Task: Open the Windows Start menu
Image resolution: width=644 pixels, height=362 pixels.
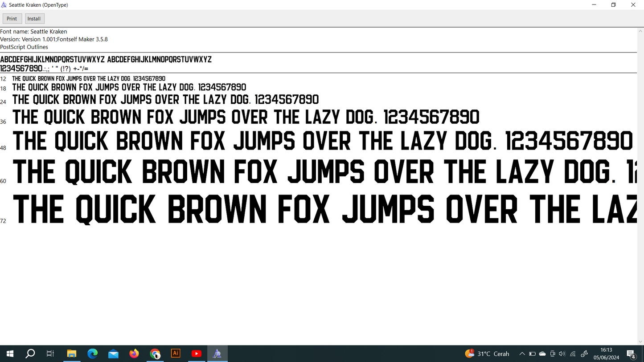Action: click(x=10, y=354)
